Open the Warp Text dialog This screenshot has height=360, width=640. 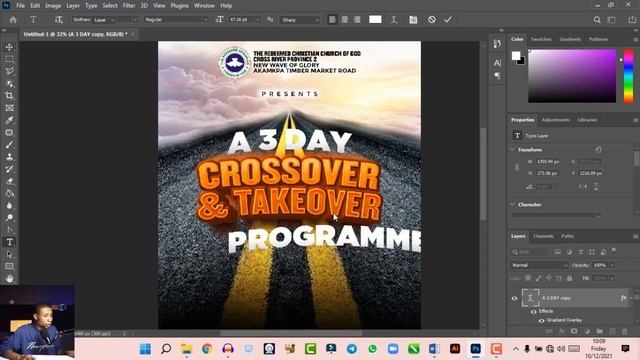click(394, 20)
